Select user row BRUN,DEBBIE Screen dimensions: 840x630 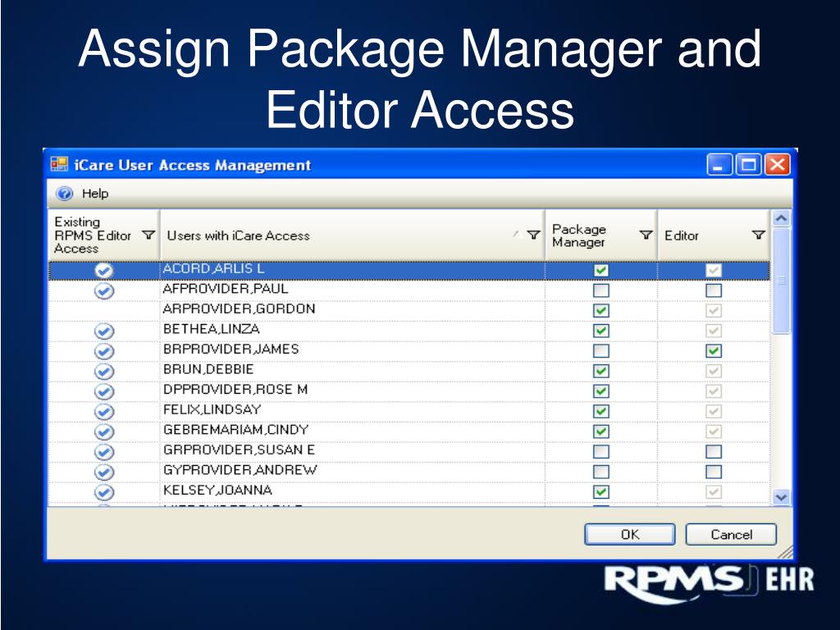(409, 372)
